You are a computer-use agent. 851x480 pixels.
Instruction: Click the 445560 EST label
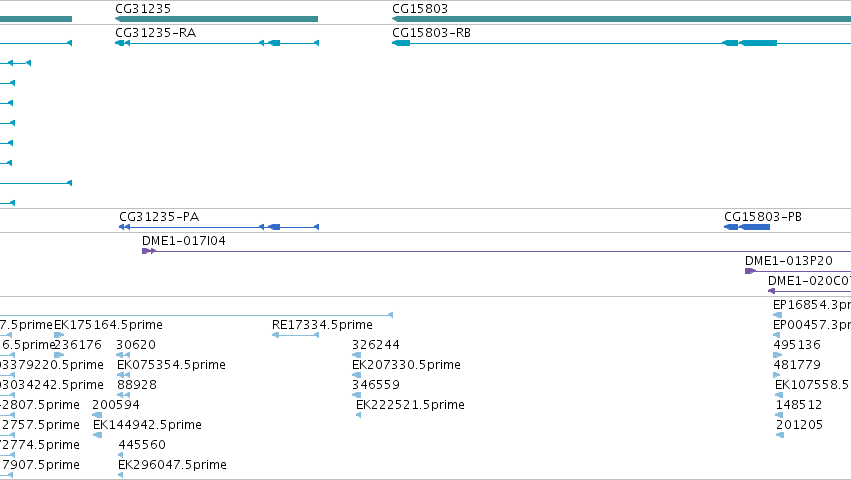(142, 445)
